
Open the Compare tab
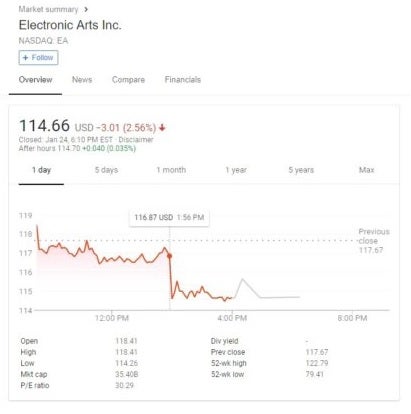click(128, 80)
